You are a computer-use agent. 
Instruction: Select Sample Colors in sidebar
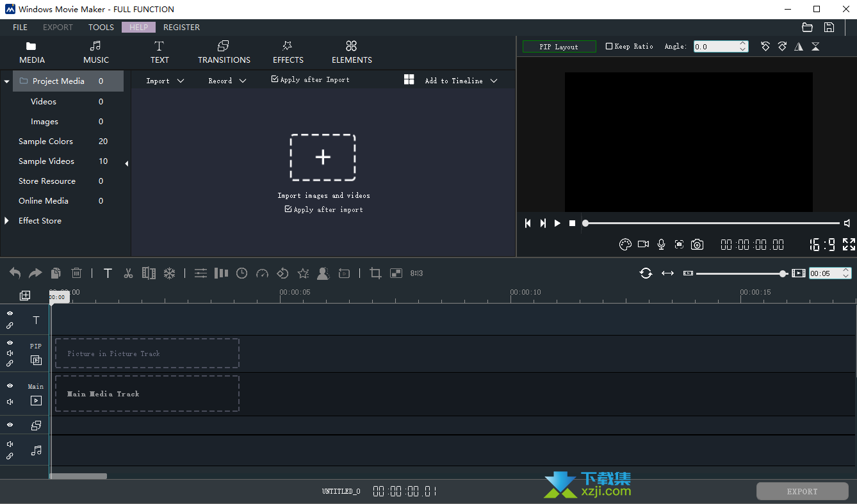tap(45, 141)
